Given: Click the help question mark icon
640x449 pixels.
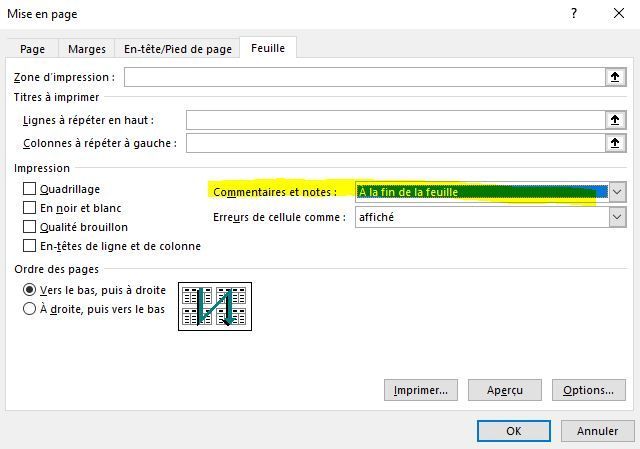Looking at the screenshot, I should (x=574, y=13).
